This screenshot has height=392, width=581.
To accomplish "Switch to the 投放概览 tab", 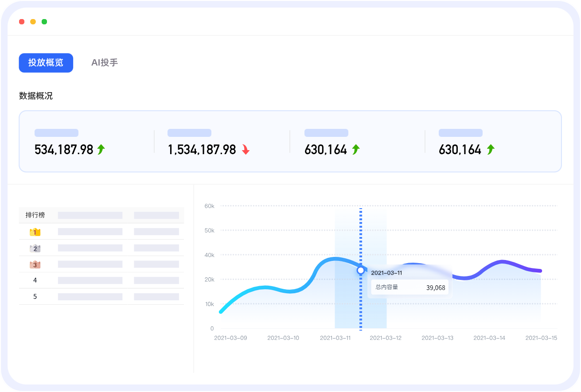I will 46,63.
